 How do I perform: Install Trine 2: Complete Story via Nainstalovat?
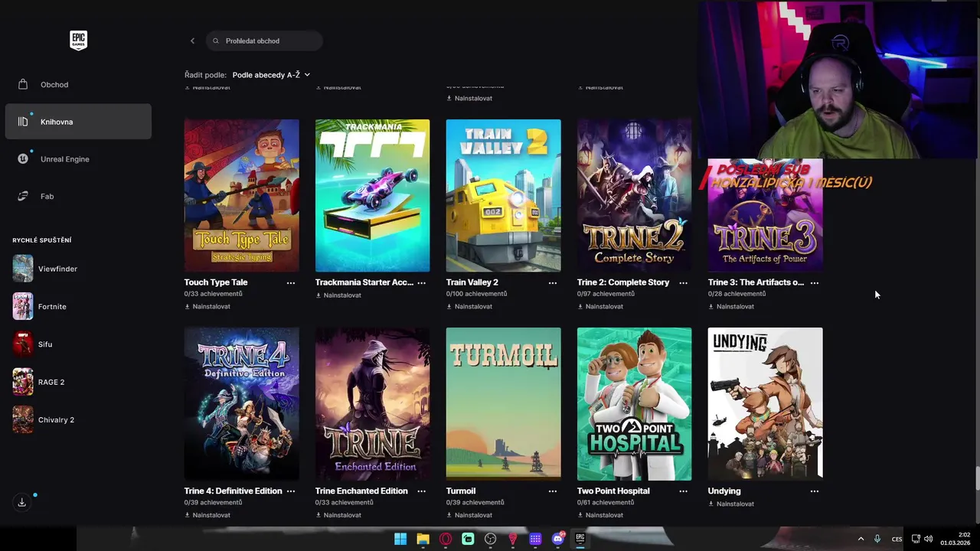tap(600, 306)
